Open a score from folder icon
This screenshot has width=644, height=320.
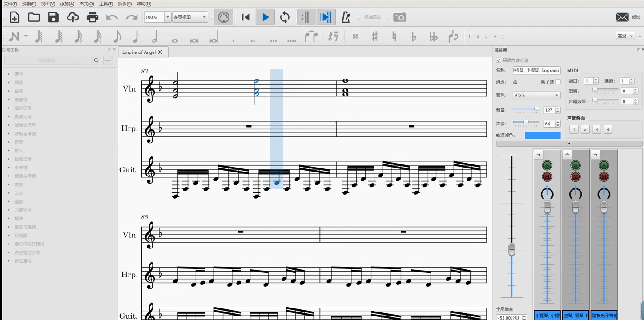tap(34, 17)
